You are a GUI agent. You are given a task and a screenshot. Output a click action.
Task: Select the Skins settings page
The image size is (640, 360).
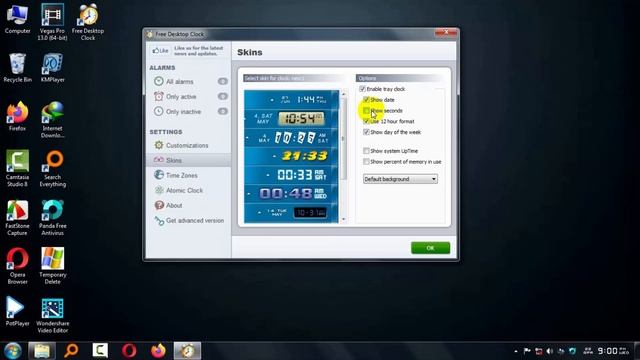pyautogui.click(x=189, y=160)
